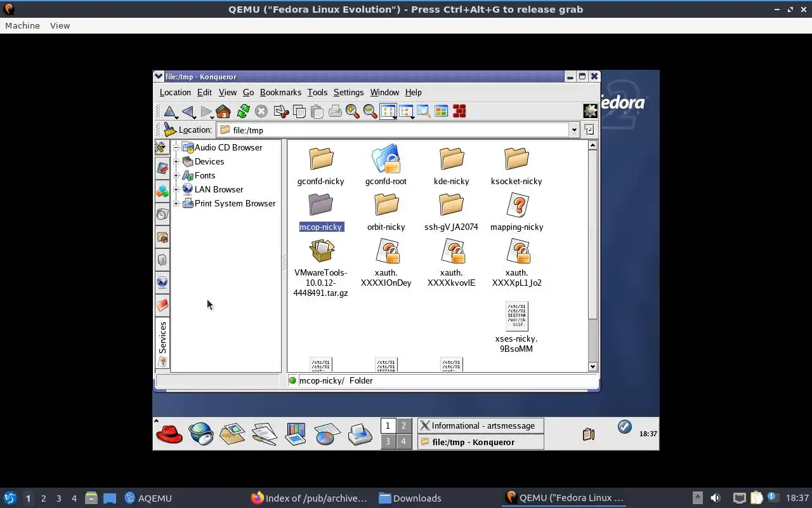Select the mapping-nicky file
This screenshot has height=508, width=812.
517,212
